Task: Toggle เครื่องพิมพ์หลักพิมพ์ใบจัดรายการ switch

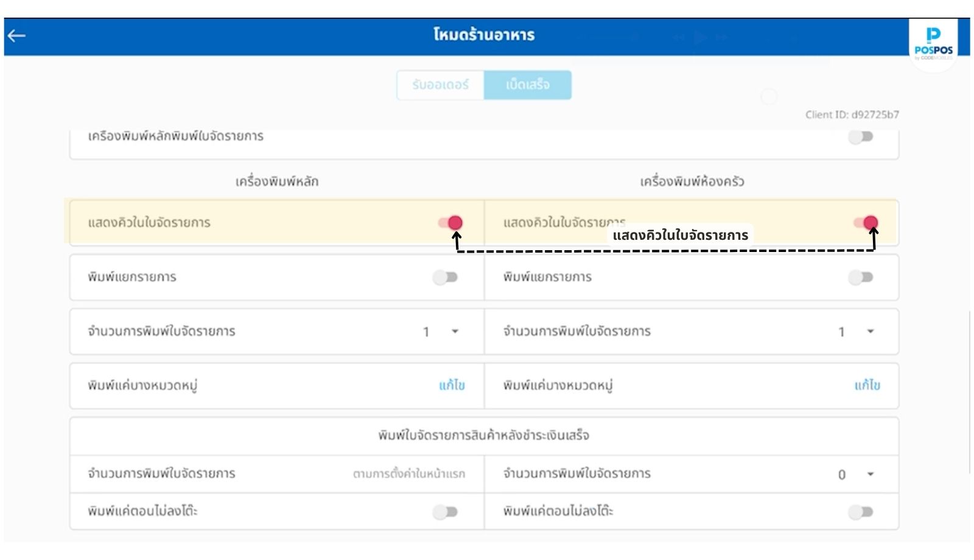Action: coord(861,137)
